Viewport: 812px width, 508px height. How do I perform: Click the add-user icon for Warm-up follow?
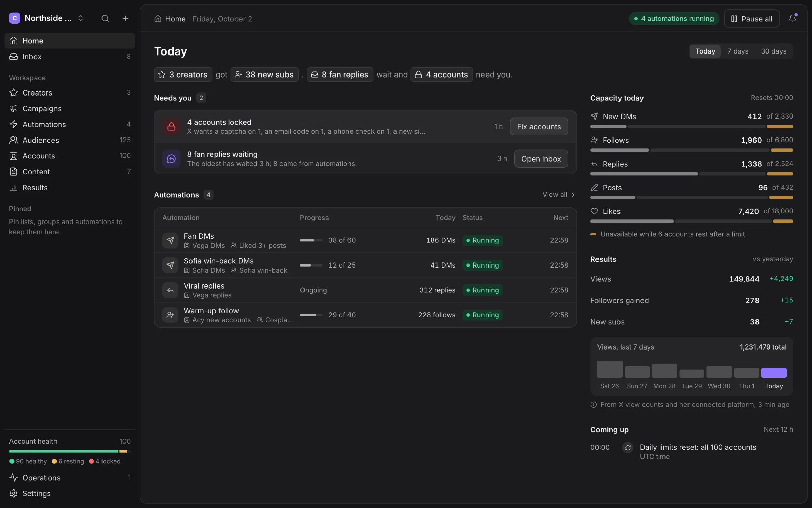[170, 315]
